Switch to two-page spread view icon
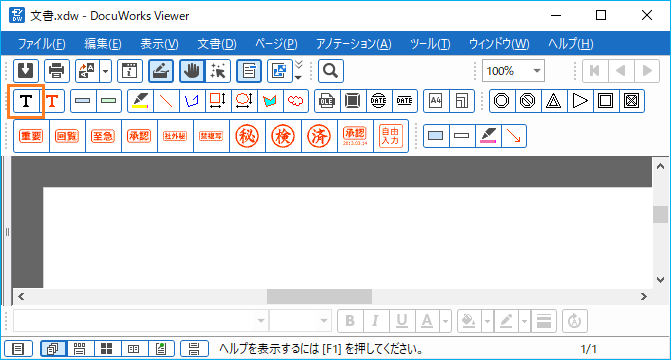Image resolution: width=671 pixels, height=360 pixels. tap(134, 349)
